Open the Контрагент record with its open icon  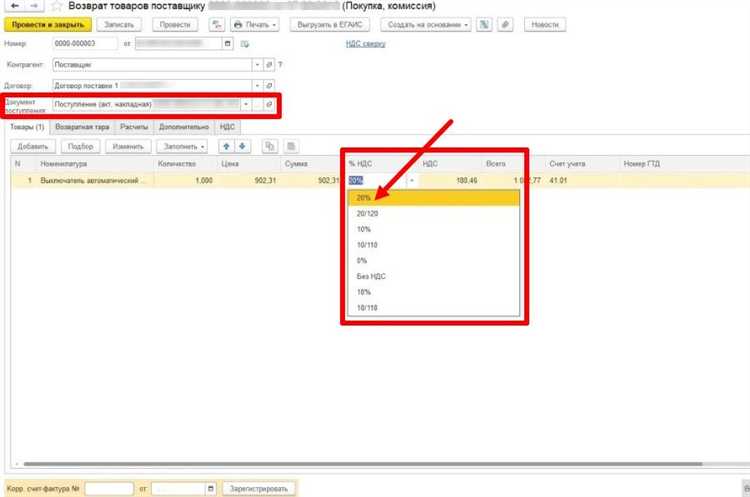(x=269, y=65)
